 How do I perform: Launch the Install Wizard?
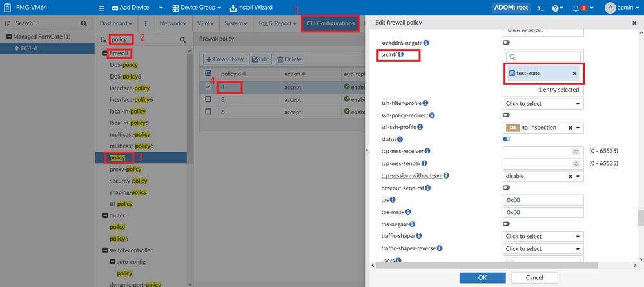pos(251,8)
